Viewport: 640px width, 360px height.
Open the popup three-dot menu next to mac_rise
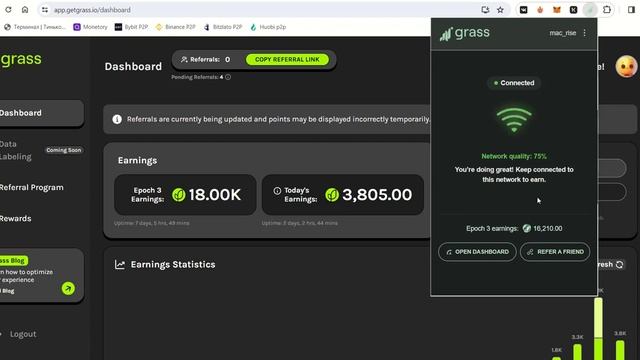584,33
